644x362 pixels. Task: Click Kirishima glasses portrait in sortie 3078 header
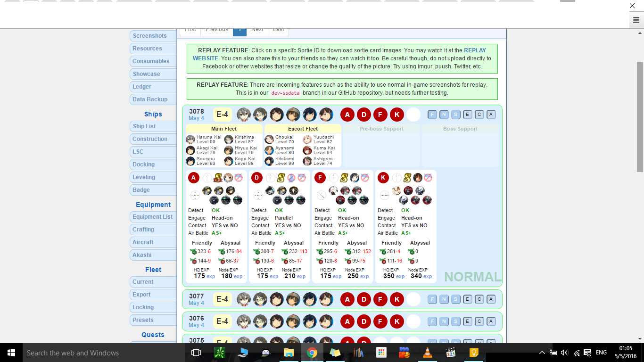260,115
